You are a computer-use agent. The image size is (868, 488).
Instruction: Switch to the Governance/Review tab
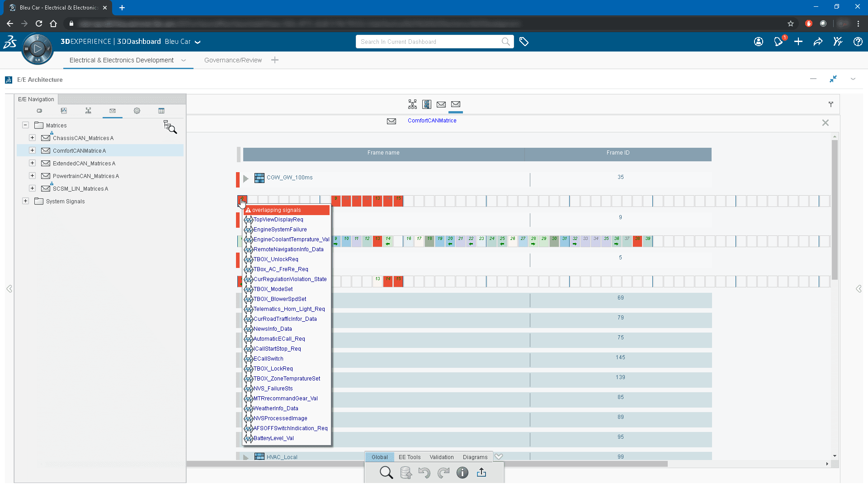pyautogui.click(x=233, y=60)
